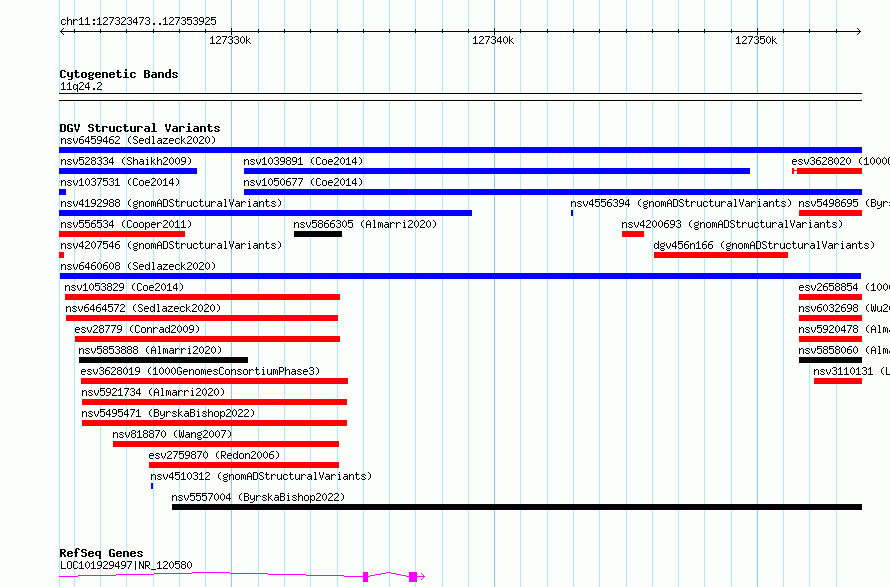
Task: Click nsv1053829 (Coe2014) label
Action: tap(124, 287)
